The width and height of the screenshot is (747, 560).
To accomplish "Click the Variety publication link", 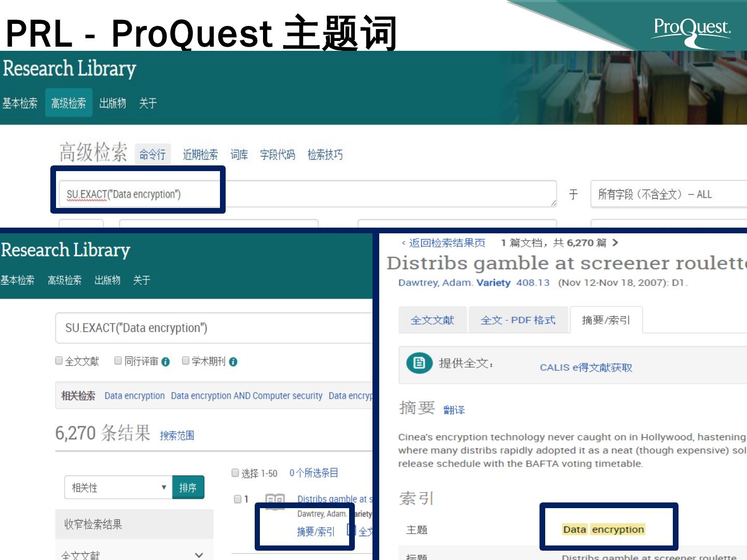I will [493, 283].
